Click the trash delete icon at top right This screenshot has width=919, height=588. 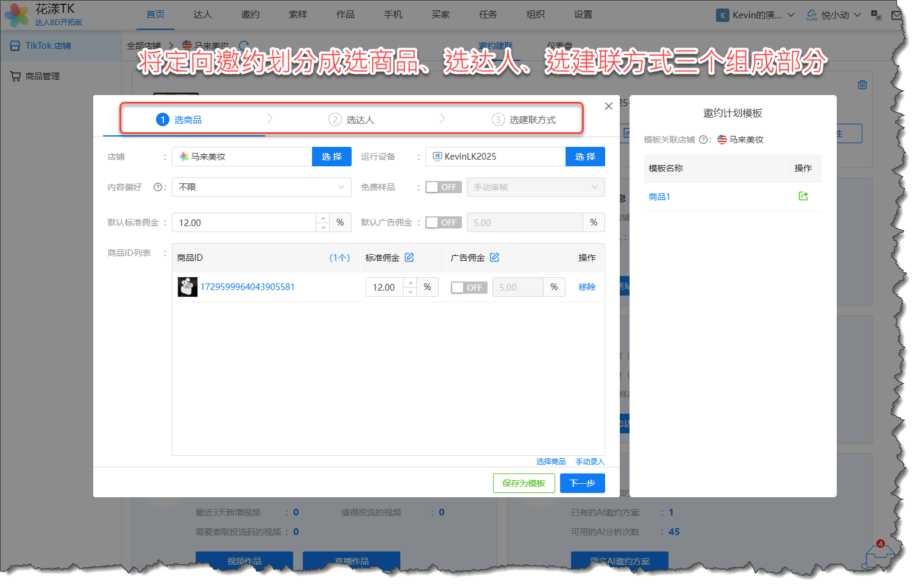(x=862, y=85)
